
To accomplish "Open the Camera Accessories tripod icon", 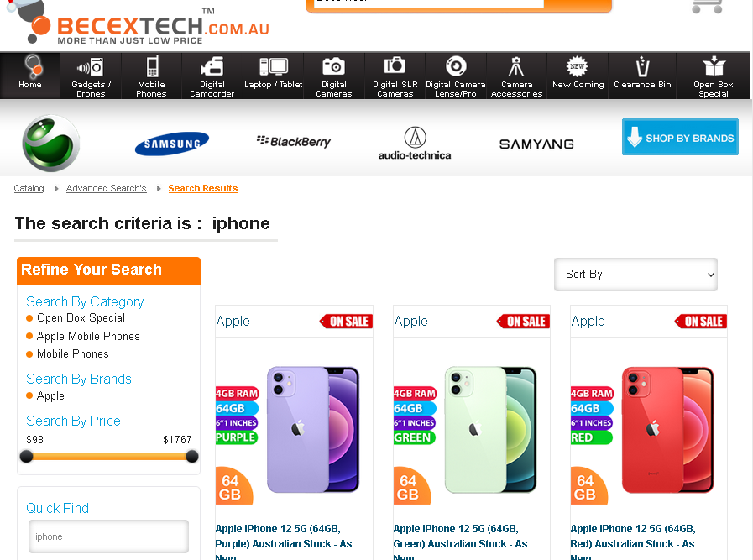I will tap(516, 66).
